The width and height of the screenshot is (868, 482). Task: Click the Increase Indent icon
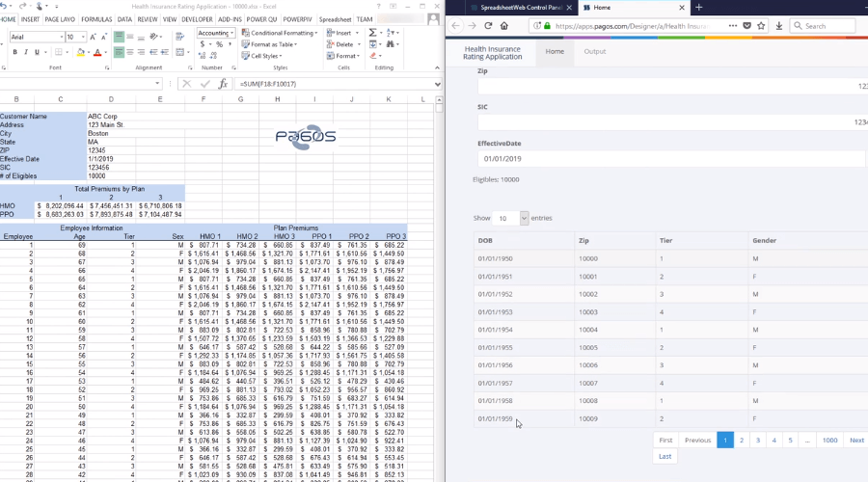[164, 52]
